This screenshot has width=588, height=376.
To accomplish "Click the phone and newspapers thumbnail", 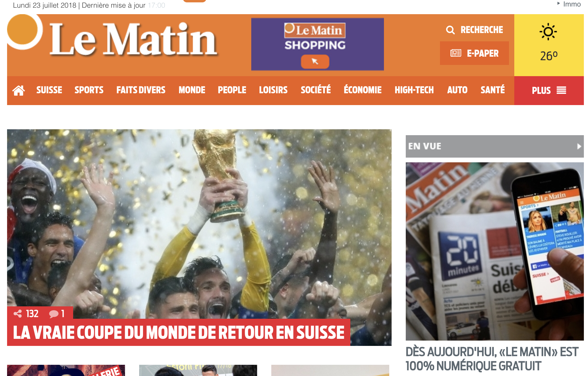I will (x=495, y=251).
